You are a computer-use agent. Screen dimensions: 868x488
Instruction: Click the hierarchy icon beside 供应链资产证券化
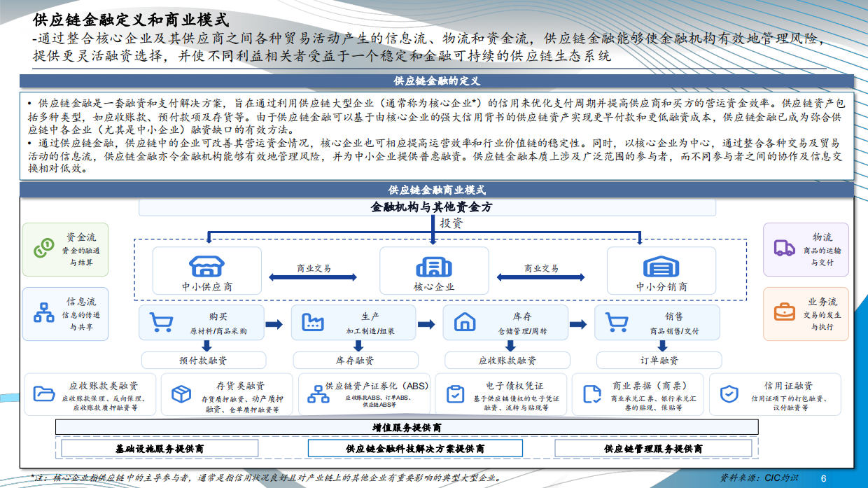pos(318,393)
